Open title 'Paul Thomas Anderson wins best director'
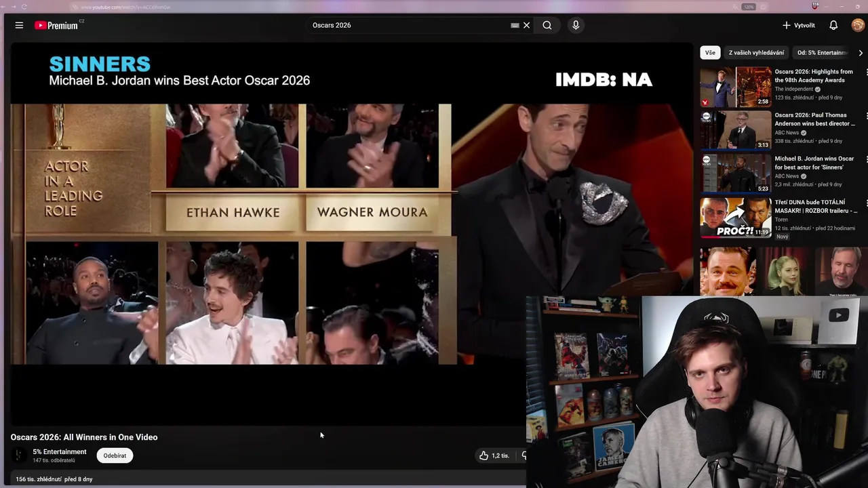Screen dimensions: 868x488 [x=815, y=119]
